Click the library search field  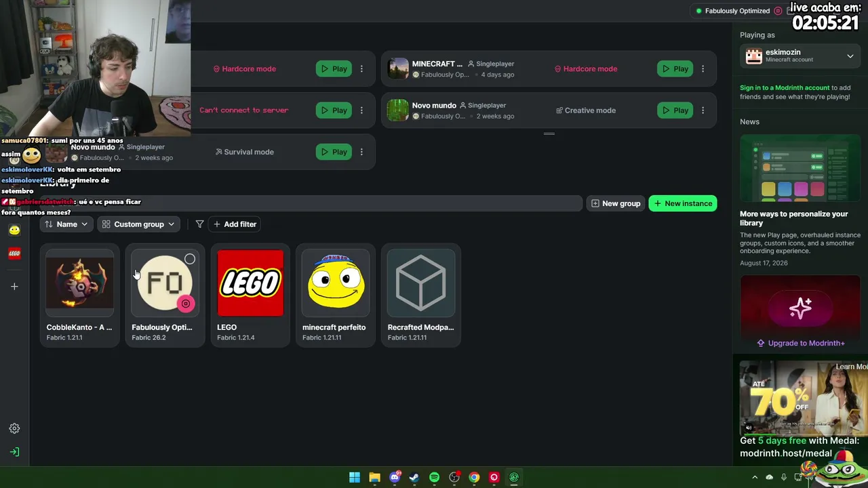click(x=311, y=203)
